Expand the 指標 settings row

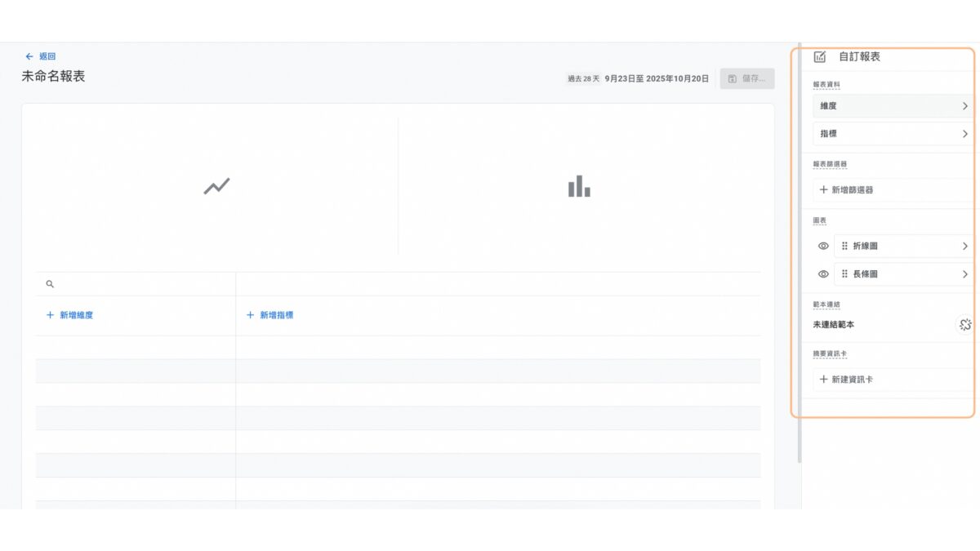[894, 134]
